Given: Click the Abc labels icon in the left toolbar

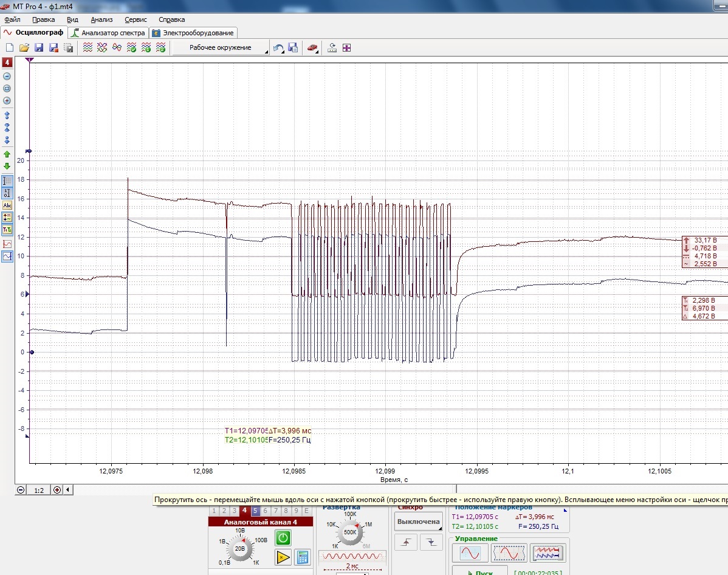Looking at the screenshot, I should pyautogui.click(x=7, y=205).
